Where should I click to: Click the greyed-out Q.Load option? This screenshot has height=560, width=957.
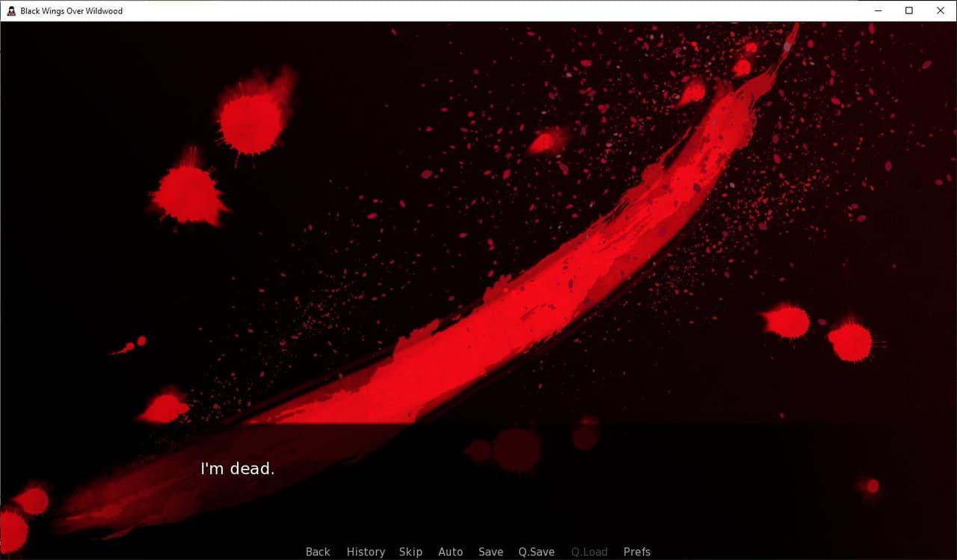pyautogui.click(x=589, y=552)
